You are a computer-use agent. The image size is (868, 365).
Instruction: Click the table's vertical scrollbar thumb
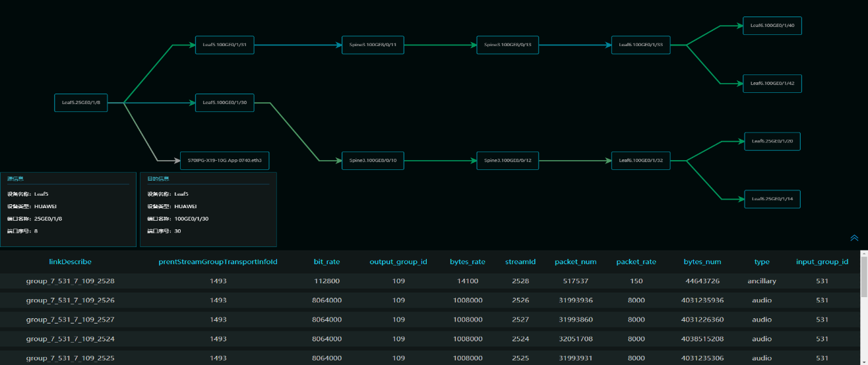863,275
